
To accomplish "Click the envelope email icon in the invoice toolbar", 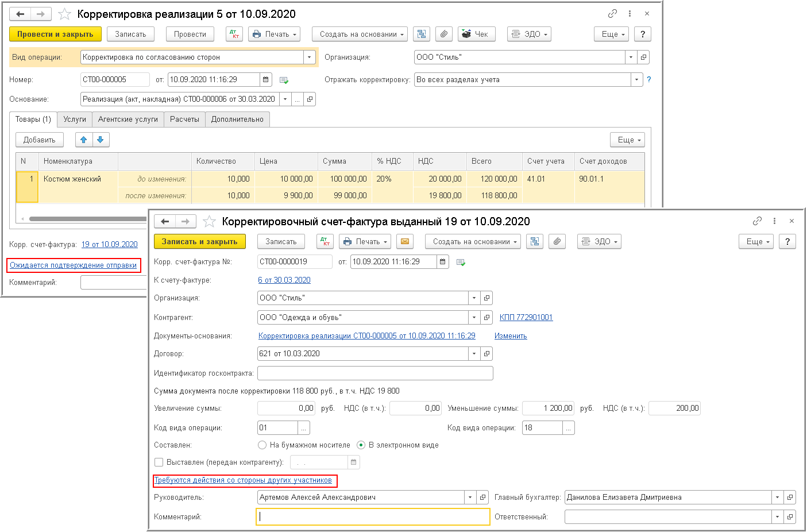I will pos(405,241).
